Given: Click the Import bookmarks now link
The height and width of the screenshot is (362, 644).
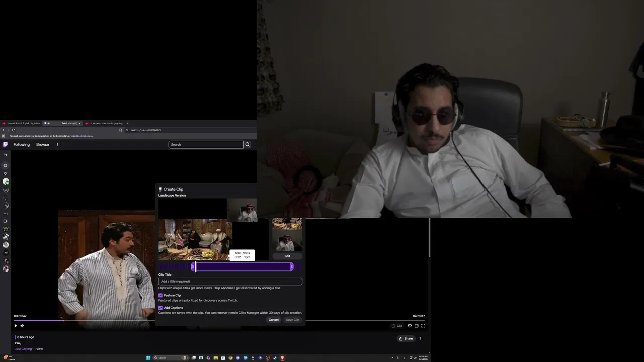Looking at the screenshot, I should pyautogui.click(x=82, y=136).
